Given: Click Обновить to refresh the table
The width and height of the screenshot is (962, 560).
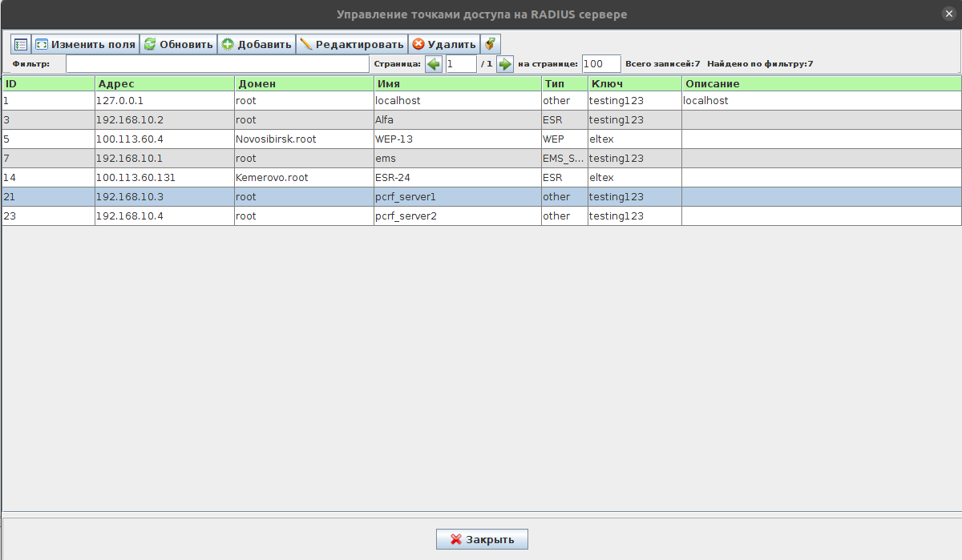Looking at the screenshot, I should (179, 44).
